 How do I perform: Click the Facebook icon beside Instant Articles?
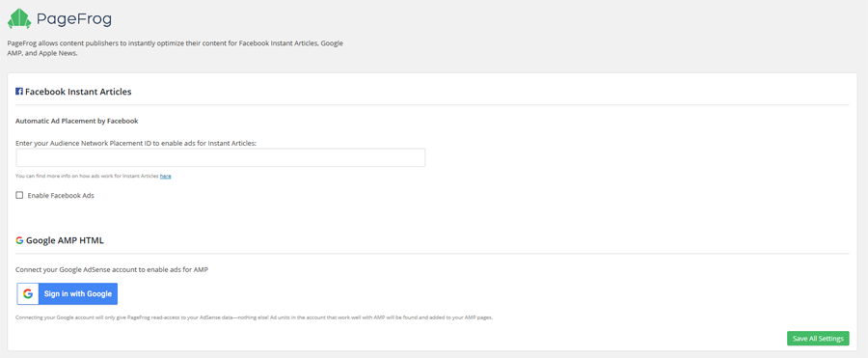point(19,92)
